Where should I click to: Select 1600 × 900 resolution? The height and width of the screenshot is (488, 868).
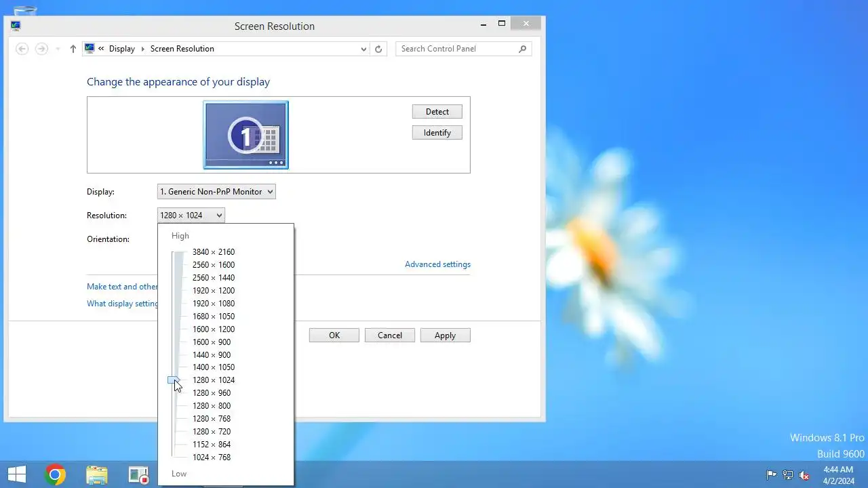pyautogui.click(x=212, y=342)
